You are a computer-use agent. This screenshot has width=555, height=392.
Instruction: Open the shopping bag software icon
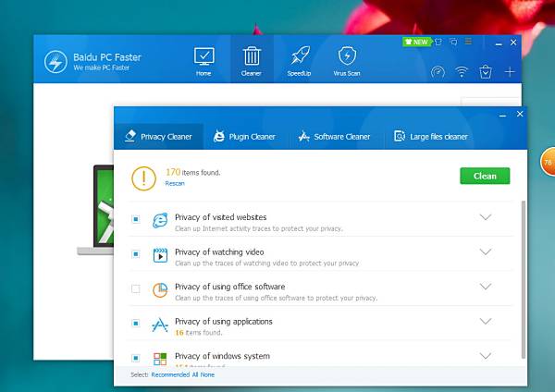pos(486,72)
